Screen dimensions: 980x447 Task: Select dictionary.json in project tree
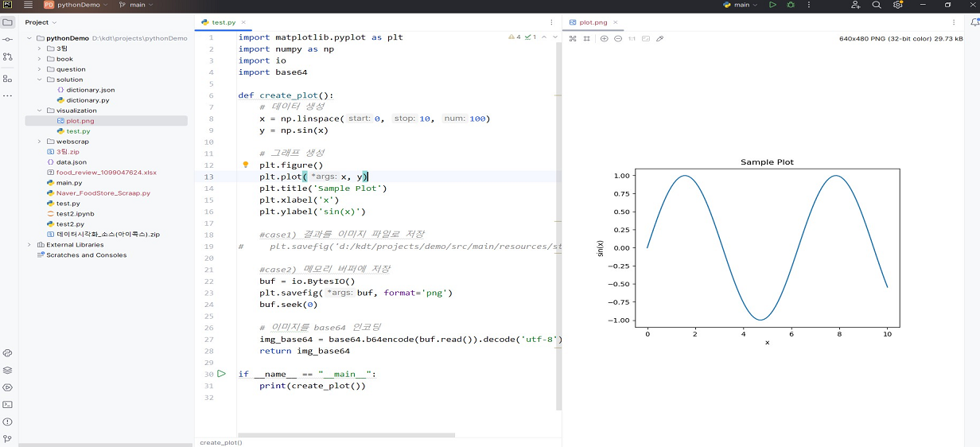[91, 90]
